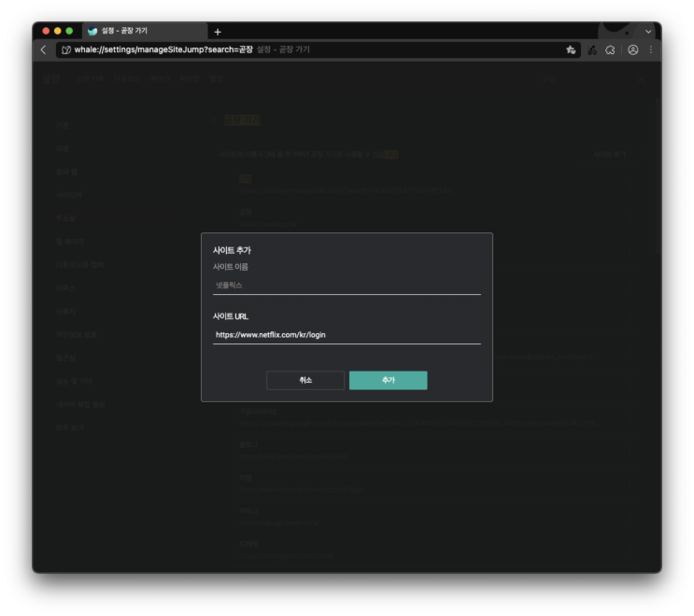Viewport: 694px width, 616px height.
Task: Click the 추가 button
Action: point(389,380)
